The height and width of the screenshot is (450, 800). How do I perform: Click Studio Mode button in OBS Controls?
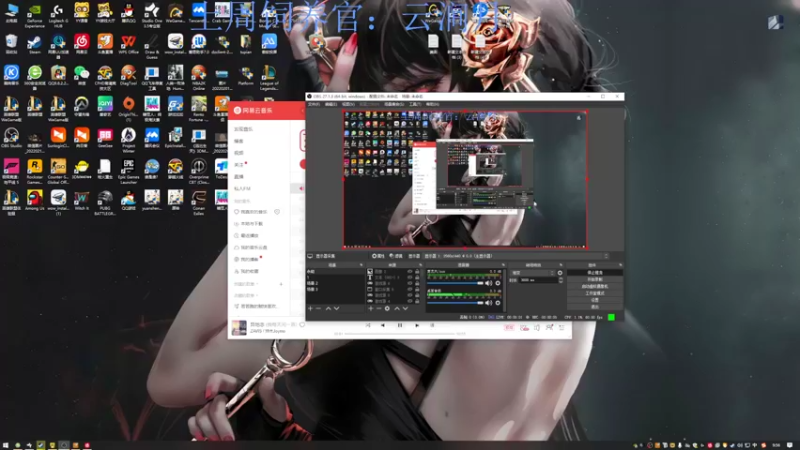click(x=595, y=293)
